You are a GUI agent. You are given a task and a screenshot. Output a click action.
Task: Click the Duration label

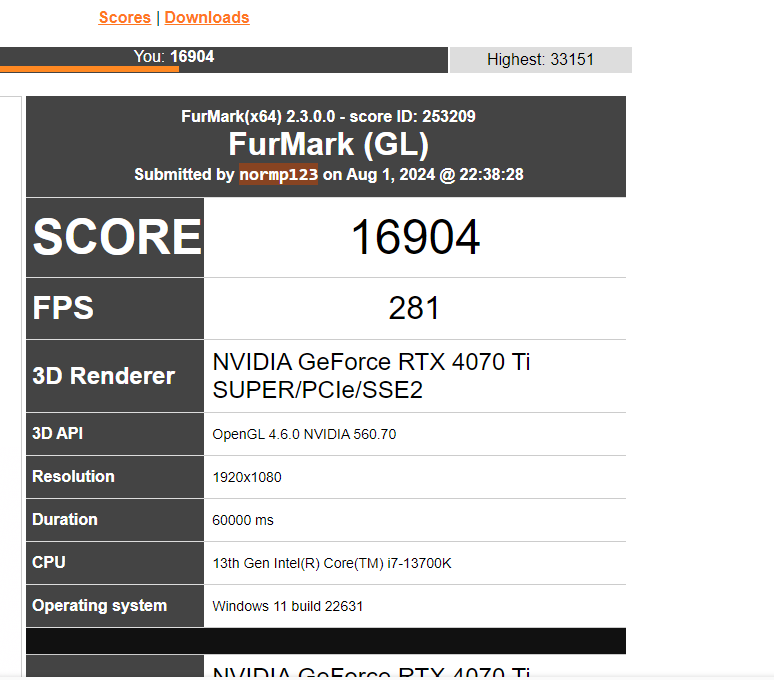[65, 520]
